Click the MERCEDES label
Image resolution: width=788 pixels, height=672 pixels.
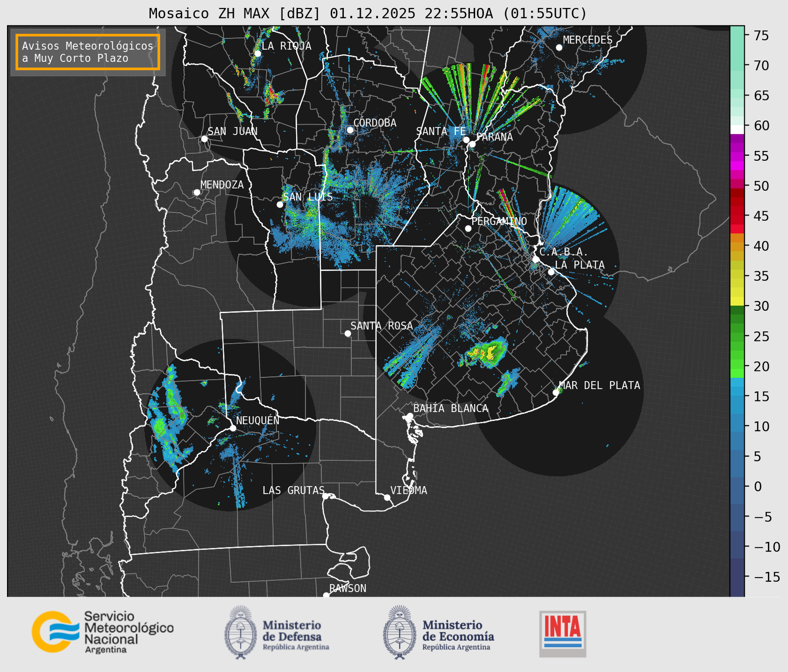point(587,40)
